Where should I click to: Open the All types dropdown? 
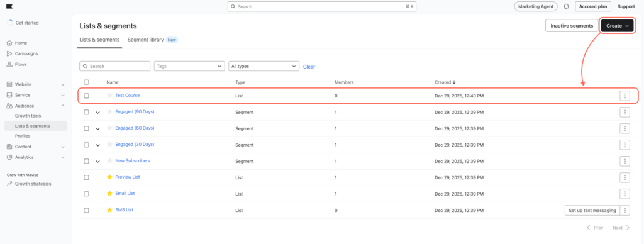[x=264, y=66]
